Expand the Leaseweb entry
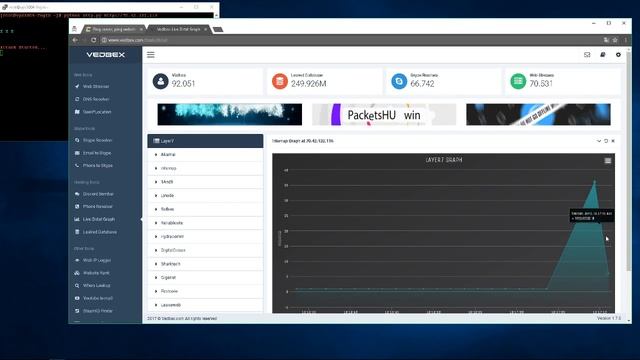This screenshot has height=360, width=640. (x=205, y=305)
